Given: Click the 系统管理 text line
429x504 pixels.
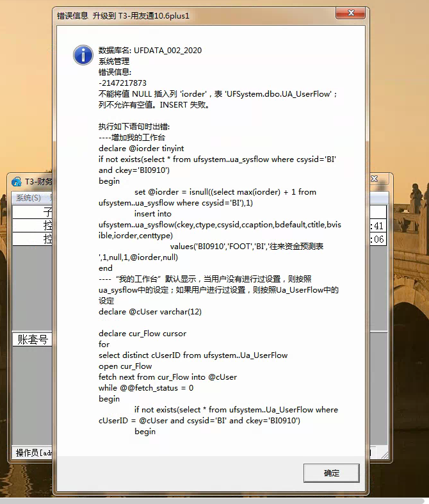Looking at the screenshot, I should pos(114,61).
